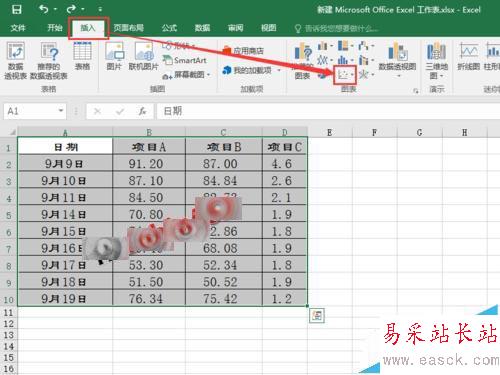Viewport: 500px width, 375px height.
Task: Insert a statistic histogram chart
Action: [345, 60]
